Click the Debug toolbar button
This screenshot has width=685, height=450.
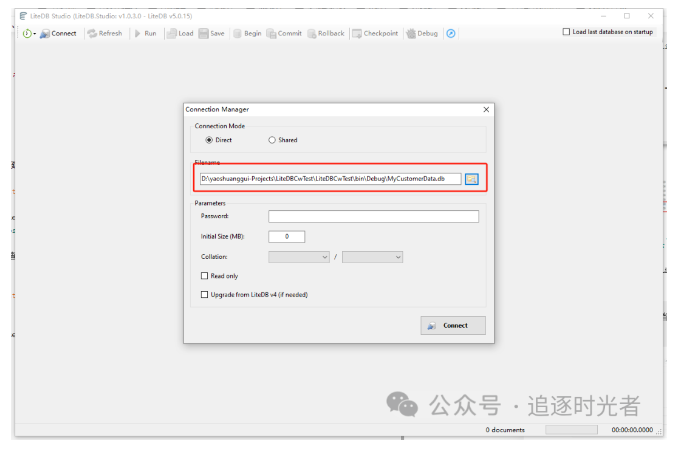(x=422, y=33)
